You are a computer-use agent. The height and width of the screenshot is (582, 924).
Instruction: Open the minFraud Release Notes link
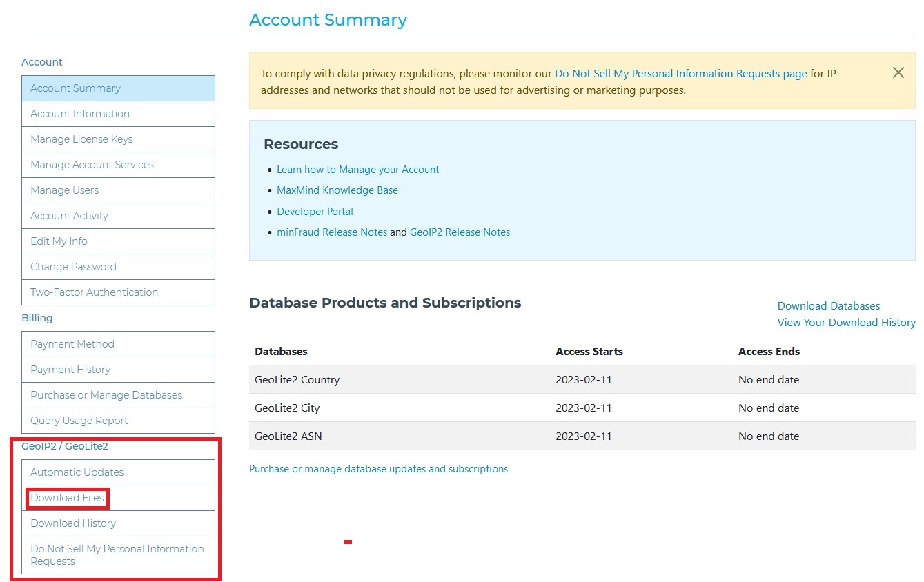332,232
